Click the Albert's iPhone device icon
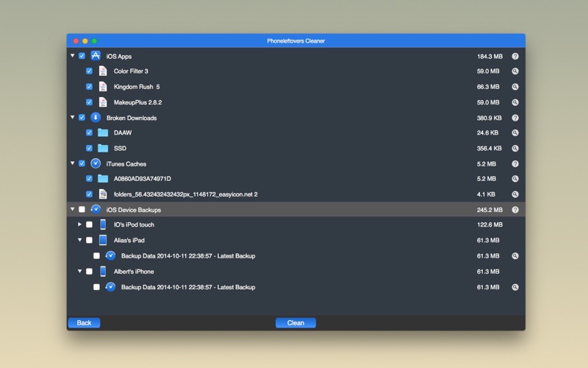Image resolution: width=588 pixels, height=368 pixels. 103,272
